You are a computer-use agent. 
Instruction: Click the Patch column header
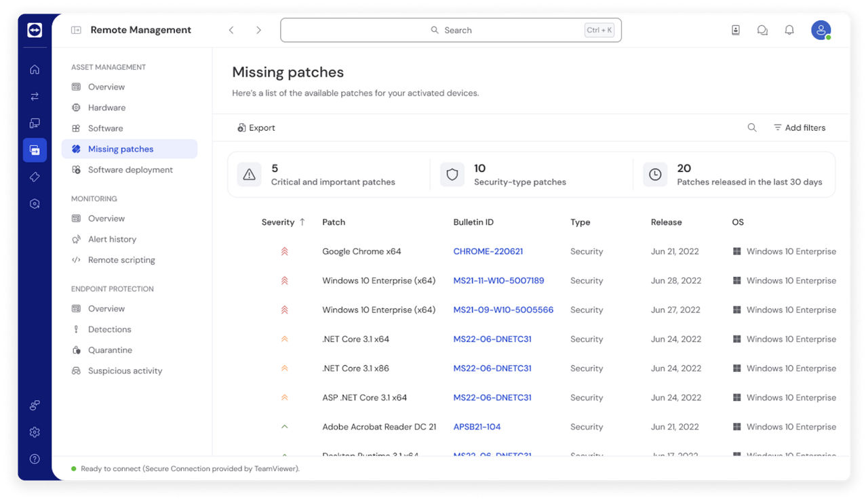tap(334, 222)
